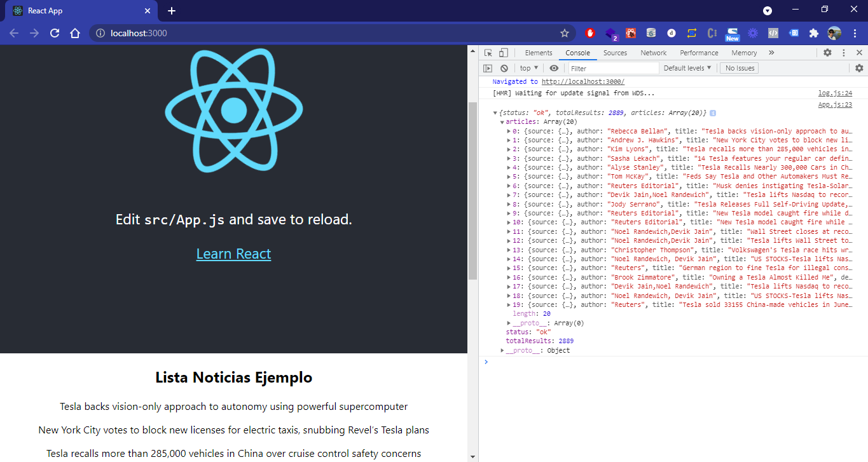Open a new tab with plus button
The height and width of the screenshot is (462, 868).
coord(172,11)
